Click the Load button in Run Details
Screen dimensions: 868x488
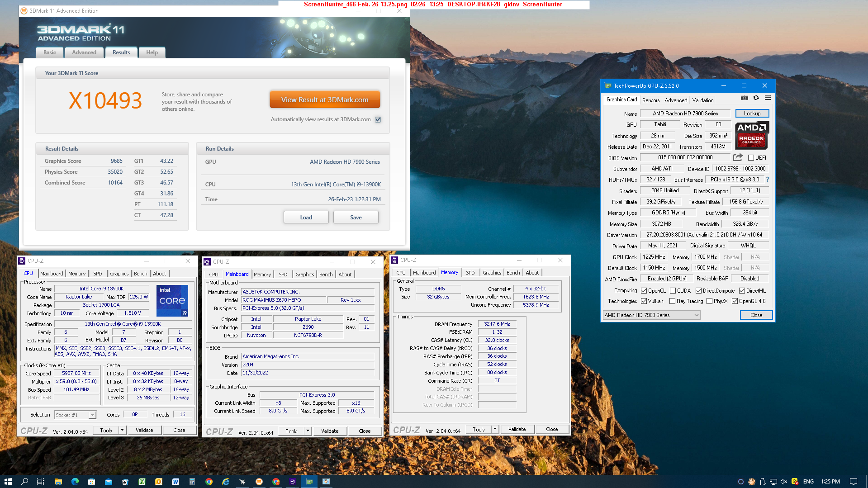point(306,218)
